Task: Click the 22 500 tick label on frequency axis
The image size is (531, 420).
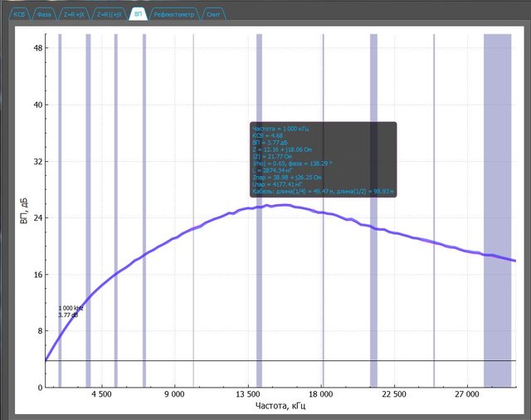Action: click(x=396, y=396)
